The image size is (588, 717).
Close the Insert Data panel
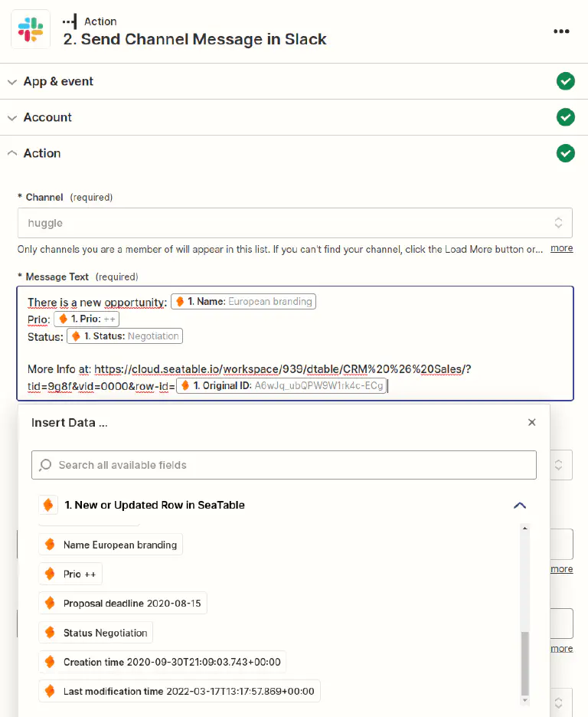tap(532, 422)
